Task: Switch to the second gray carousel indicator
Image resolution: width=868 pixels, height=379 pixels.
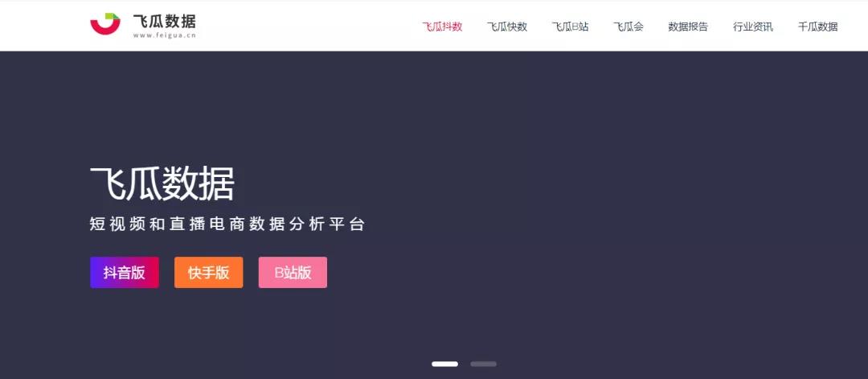Action: pos(483,364)
